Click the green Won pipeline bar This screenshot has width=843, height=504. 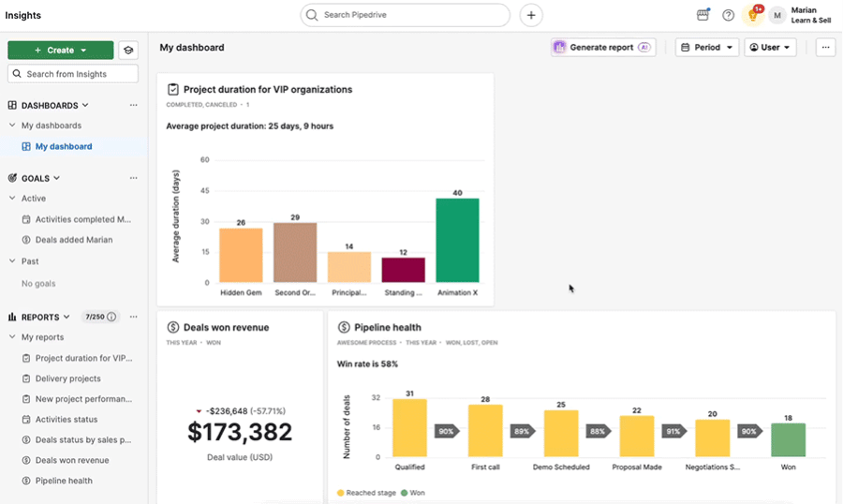point(788,440)
